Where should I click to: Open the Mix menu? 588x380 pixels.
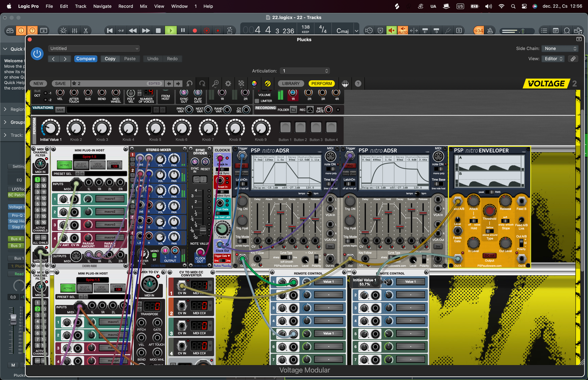(143, 6)
